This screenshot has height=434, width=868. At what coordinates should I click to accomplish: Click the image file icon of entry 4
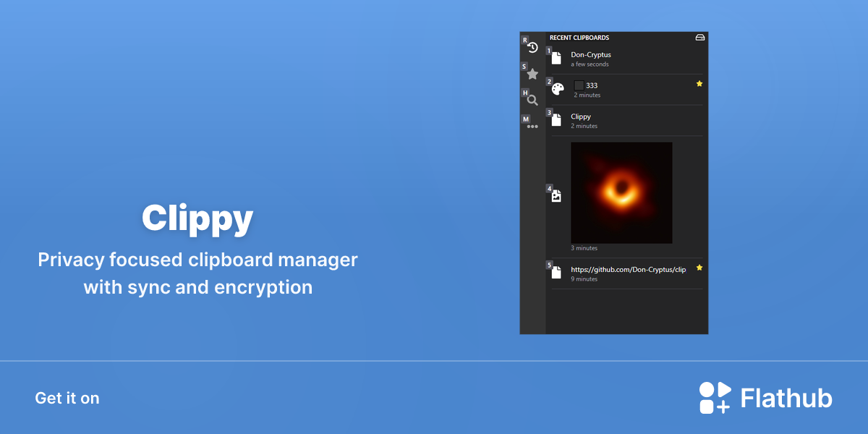click(x=556, y=196)
